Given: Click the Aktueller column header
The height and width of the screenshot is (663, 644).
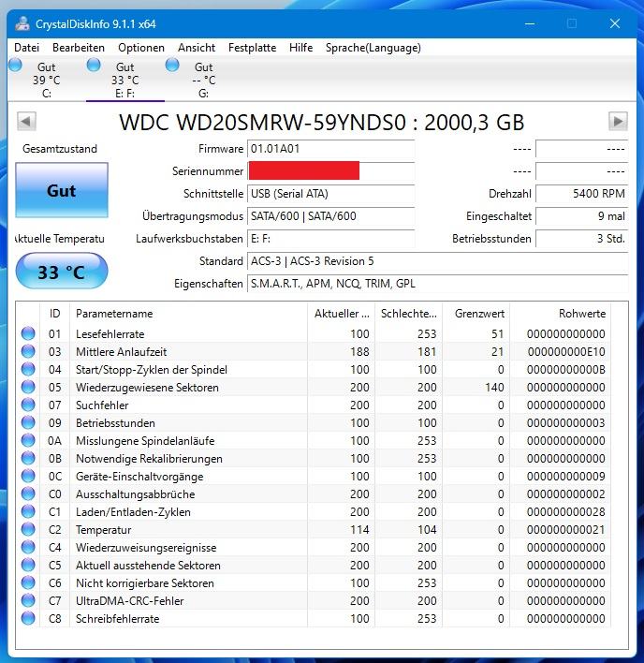Looking at the screenshot, I should point(342,314).
